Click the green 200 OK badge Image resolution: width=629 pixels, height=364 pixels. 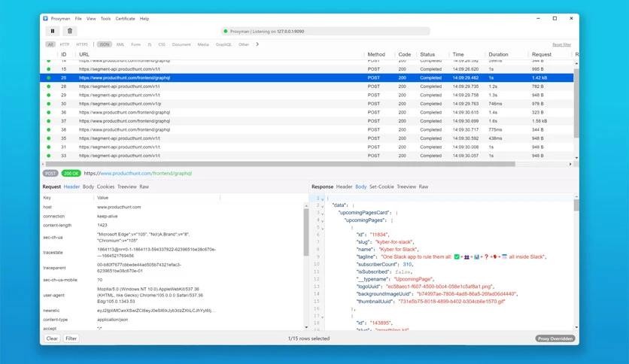coord(71,174)
